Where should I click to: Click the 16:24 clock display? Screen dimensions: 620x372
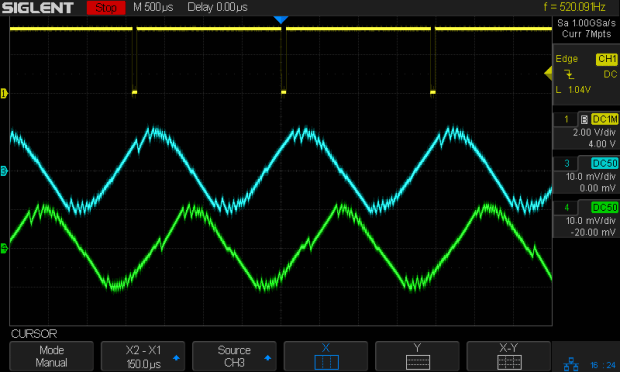tap(603, 365)
